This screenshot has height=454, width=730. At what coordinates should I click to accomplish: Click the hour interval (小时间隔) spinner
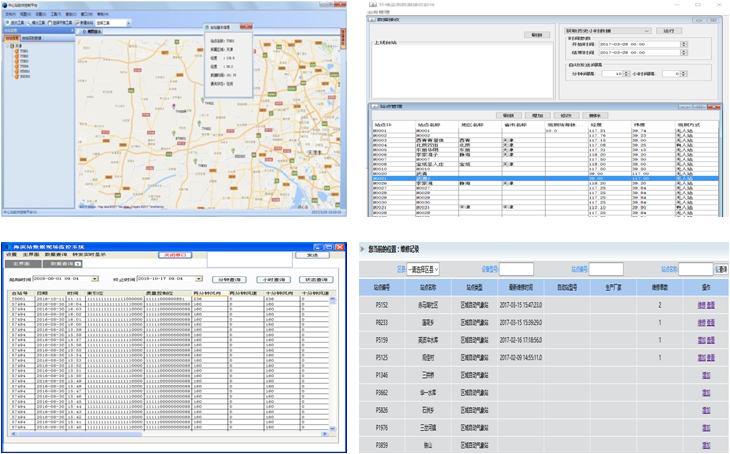click(683, 74)
